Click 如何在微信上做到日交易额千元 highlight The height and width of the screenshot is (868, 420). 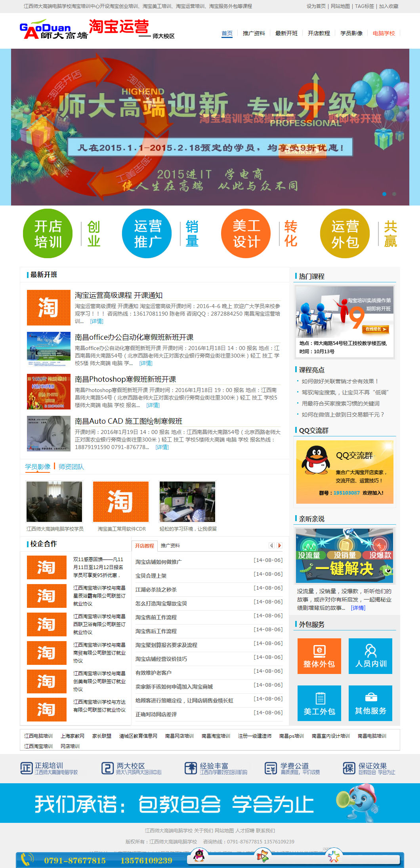pos(343,415)
